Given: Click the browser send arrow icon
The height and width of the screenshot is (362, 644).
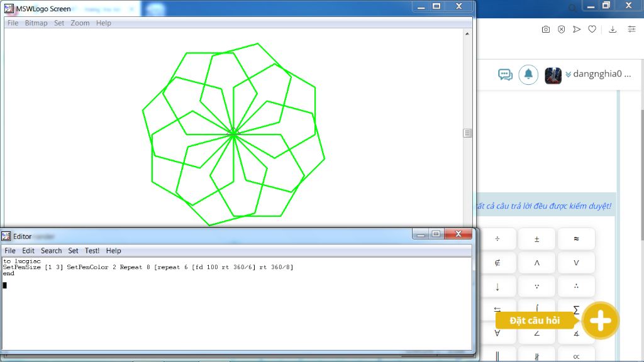Looking at the screenshot, I should pyautogui.click(x=577, y=29).
